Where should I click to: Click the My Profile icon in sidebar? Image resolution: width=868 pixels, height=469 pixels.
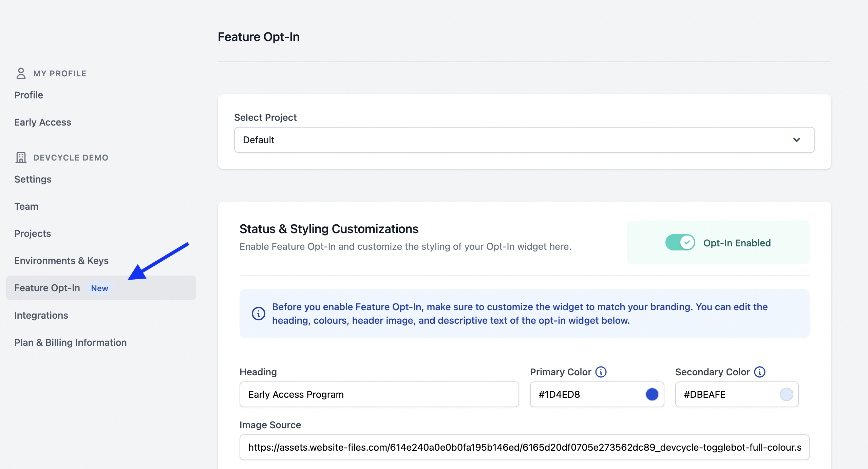[x=21, y=73]
